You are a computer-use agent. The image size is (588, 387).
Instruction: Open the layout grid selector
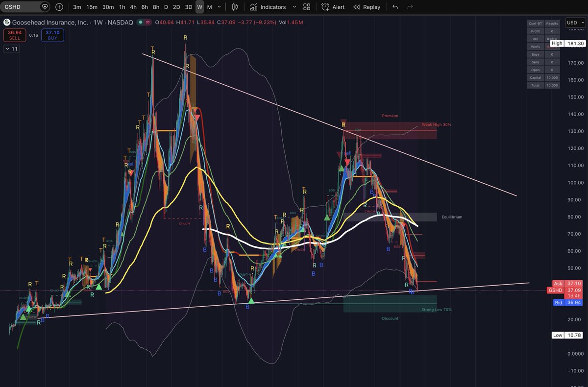pyautogui.click(x=307, y=7)
